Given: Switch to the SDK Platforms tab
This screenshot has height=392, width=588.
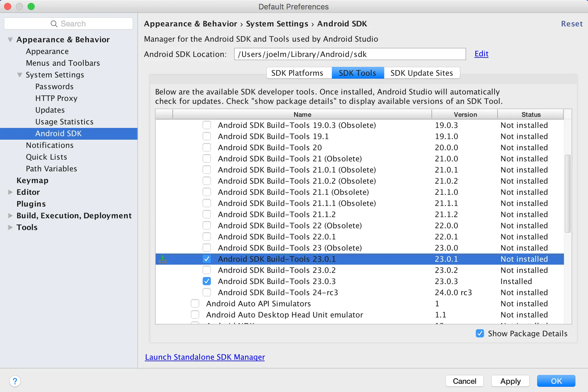Looking at the screenshot, I should coord(297,73).
